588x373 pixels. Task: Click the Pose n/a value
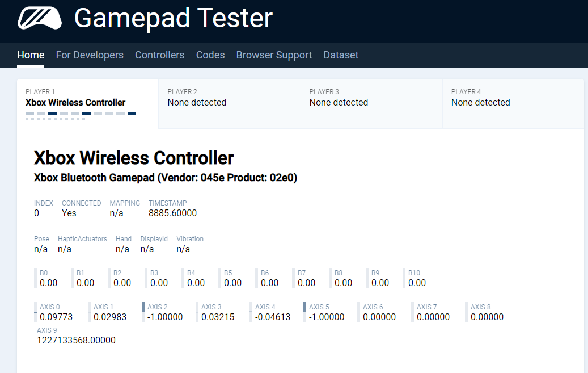[x=40, y=249]
